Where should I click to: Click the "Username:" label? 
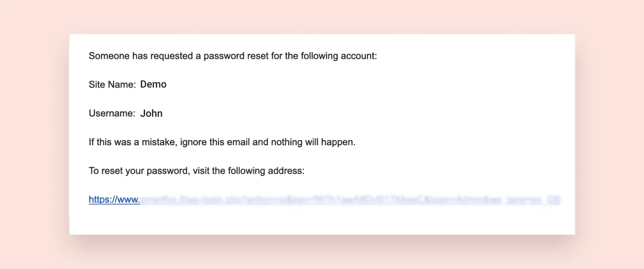(x=112, y=114)
